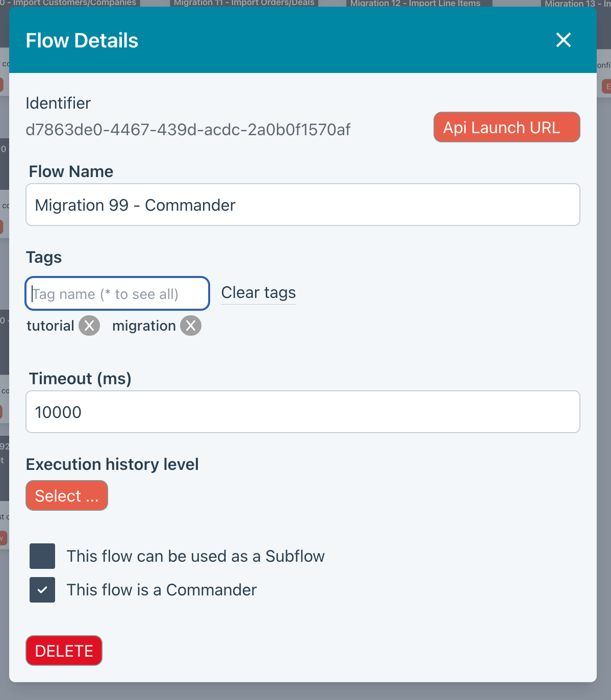Focus the Timeout (ms) field
Screen dimensions: 611x700
click(302, 412)
